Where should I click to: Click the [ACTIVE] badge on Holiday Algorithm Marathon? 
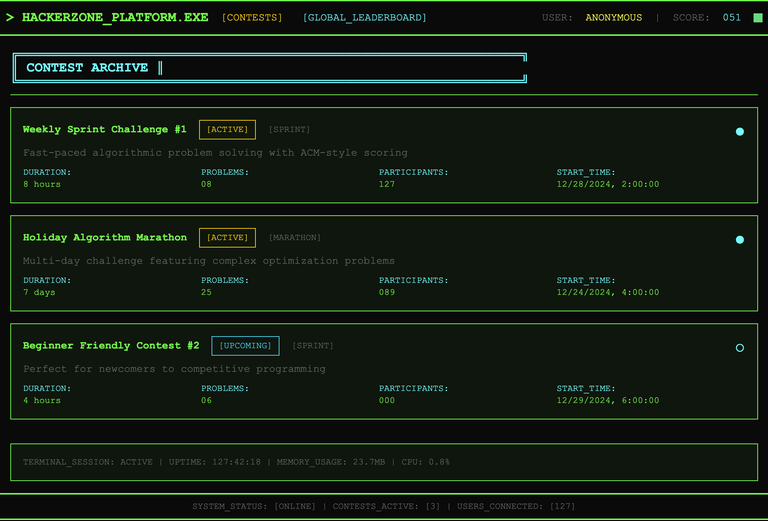pos(227,238)
